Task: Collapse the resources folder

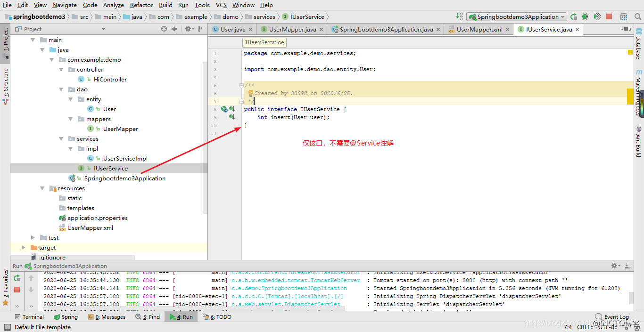Action: click(x=42, y=188)
